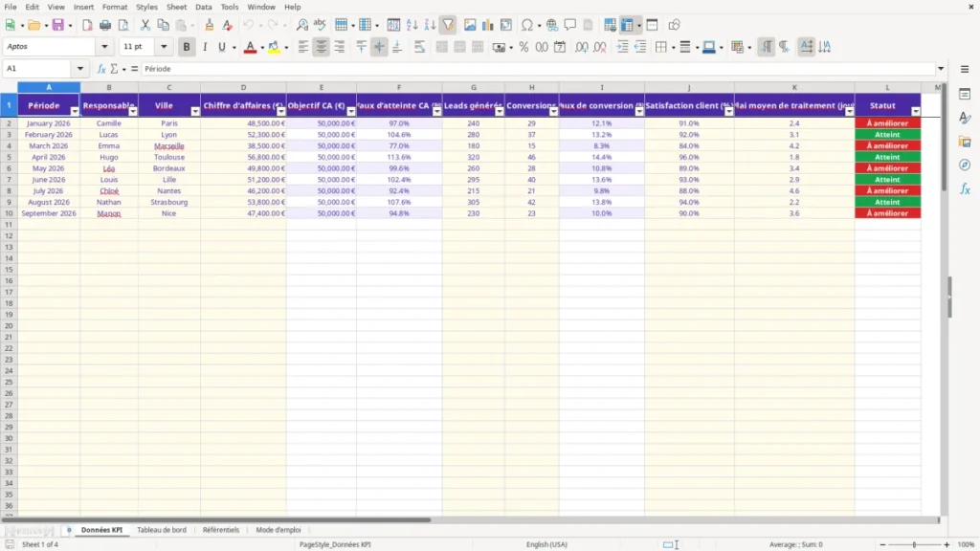The image size is (980, 551).
Task: Toggle Wrap Text
Action: pos(419,47)
